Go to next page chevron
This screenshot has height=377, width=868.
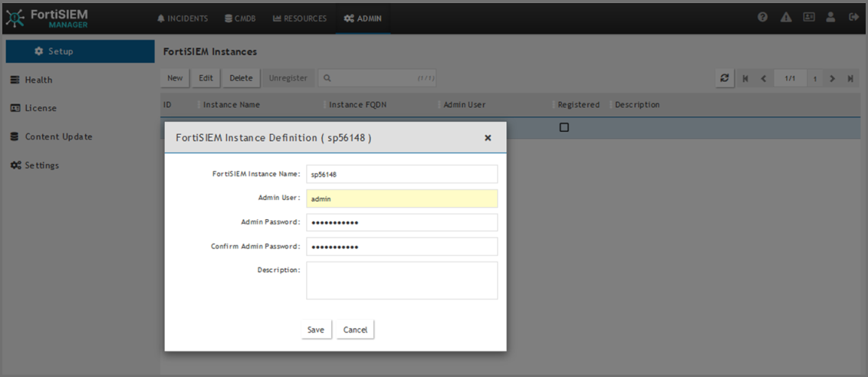coord(833,78)
